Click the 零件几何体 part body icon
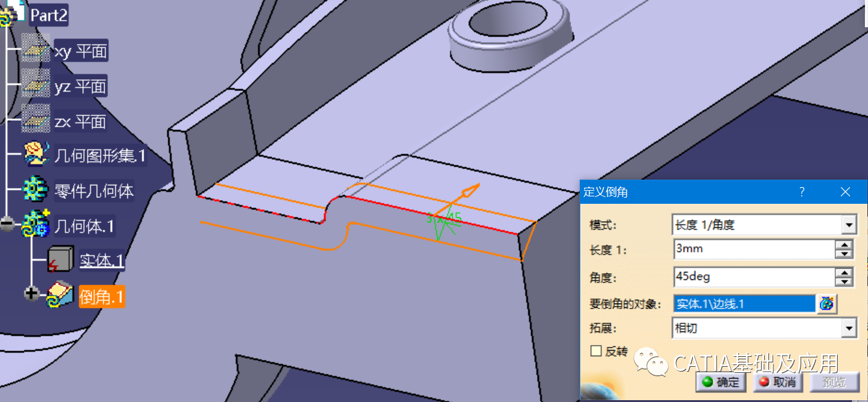This screenshot has height=402, width=868. click(37, 190)
